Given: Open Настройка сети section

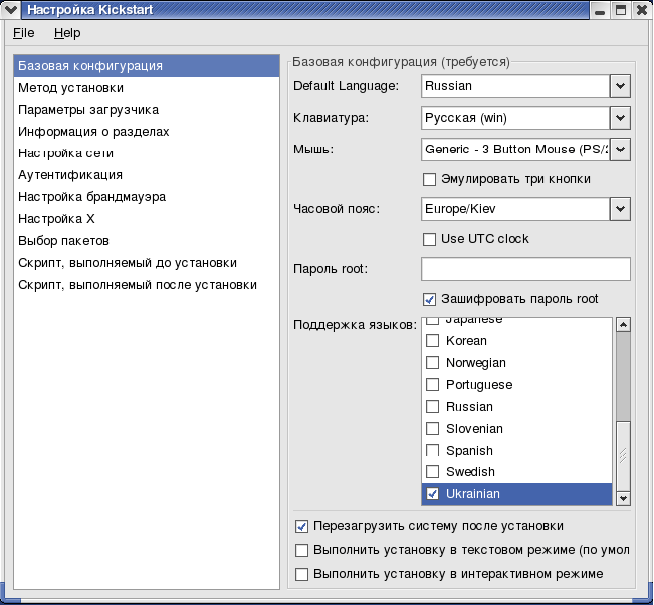Looking at the screenshot, I should coord(146,153).
